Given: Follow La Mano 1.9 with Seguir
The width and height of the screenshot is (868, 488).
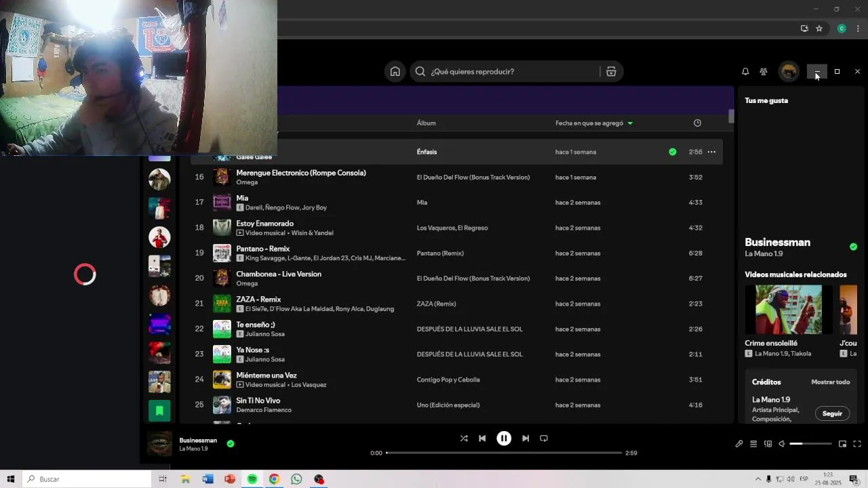Looking at the screenshot, I should point(832,413).
